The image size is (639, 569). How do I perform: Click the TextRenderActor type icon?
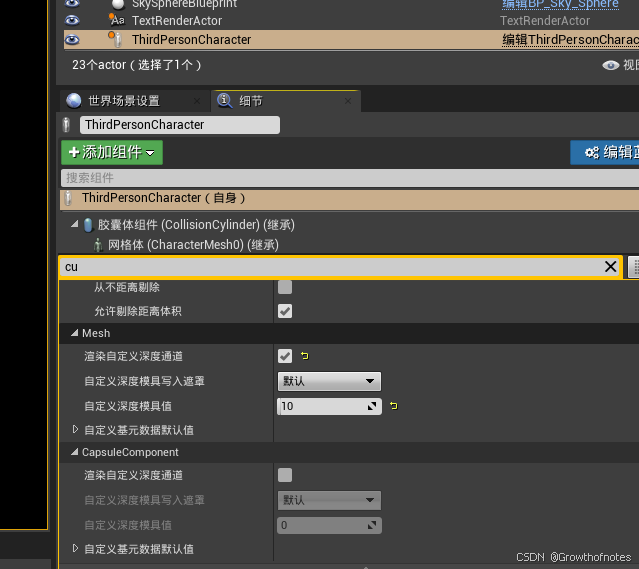click(x=117, y=20)
